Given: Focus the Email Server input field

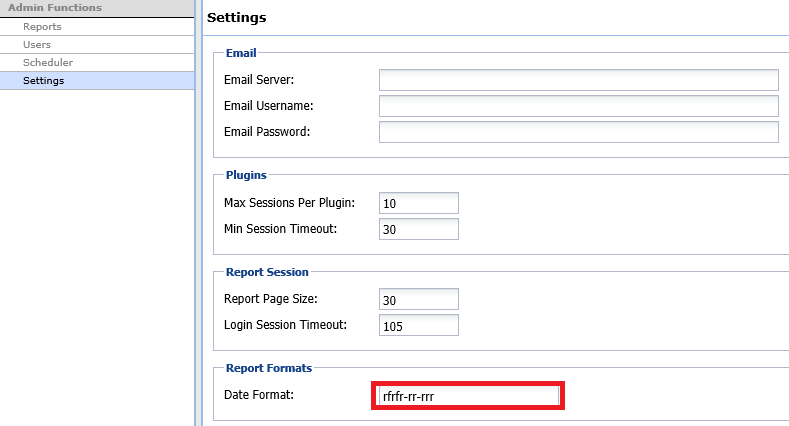Looking at the screenshot, I should tap(578, 80).
